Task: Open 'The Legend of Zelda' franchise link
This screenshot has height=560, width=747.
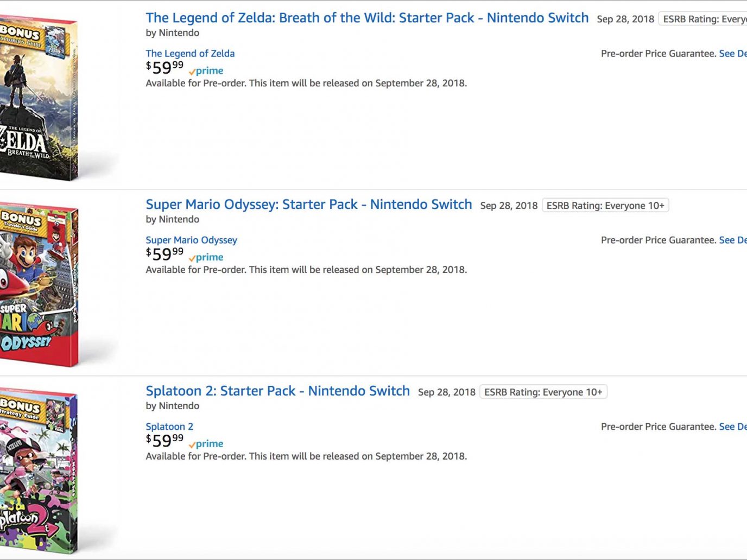Action: (190, 53)
